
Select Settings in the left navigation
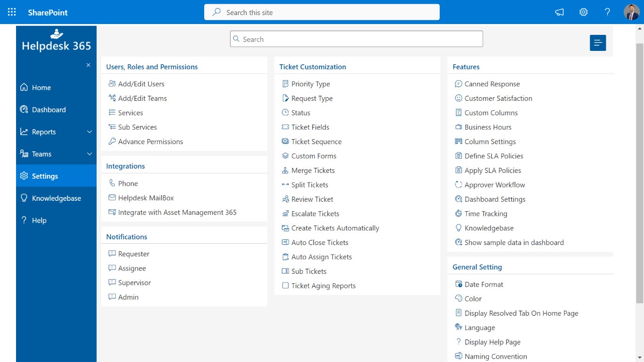45,176
